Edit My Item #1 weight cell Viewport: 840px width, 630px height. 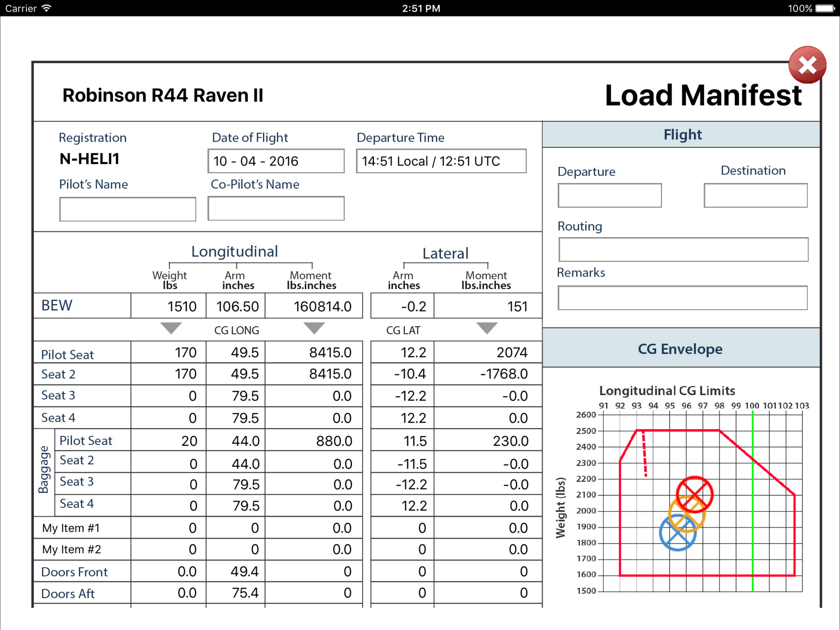pos(168,528)
